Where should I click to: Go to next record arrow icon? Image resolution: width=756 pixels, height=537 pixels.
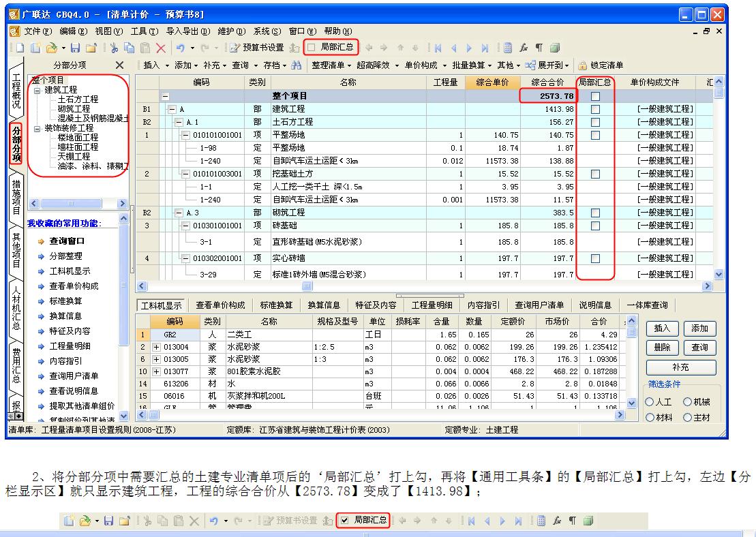click(x=469, y=48)
